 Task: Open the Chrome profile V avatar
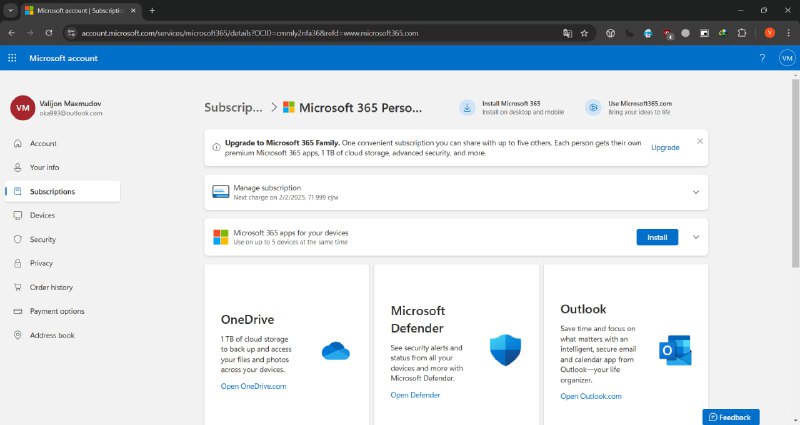769,33
